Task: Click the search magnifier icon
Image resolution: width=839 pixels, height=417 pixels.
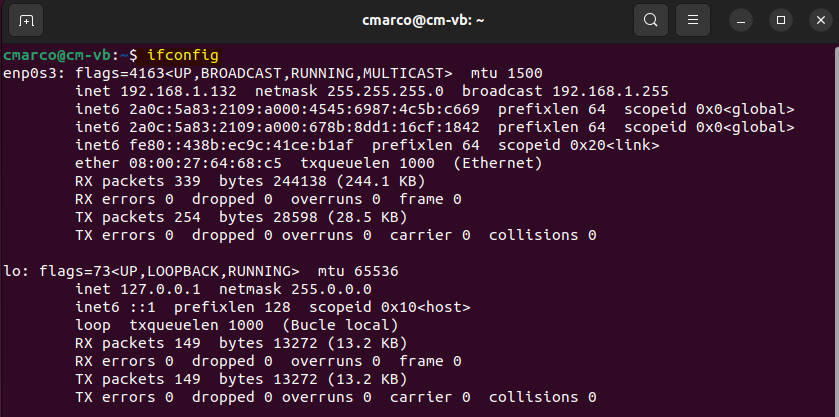Action: click(651, 20)
